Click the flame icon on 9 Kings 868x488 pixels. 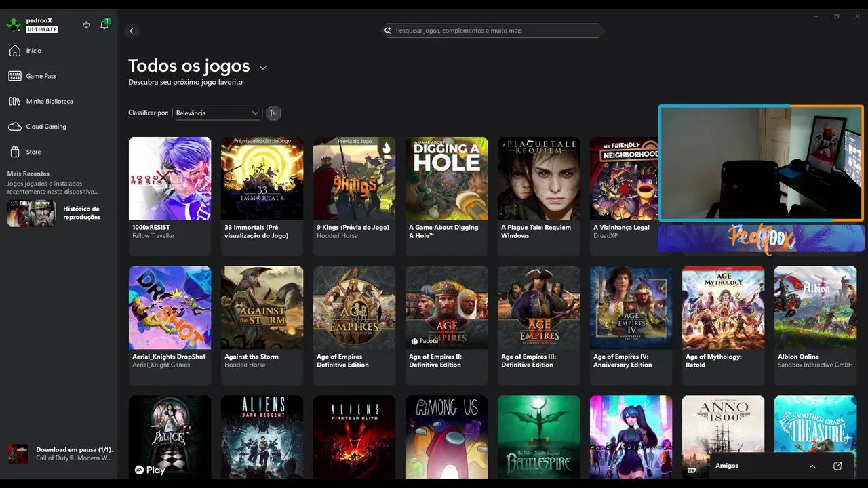387,147
